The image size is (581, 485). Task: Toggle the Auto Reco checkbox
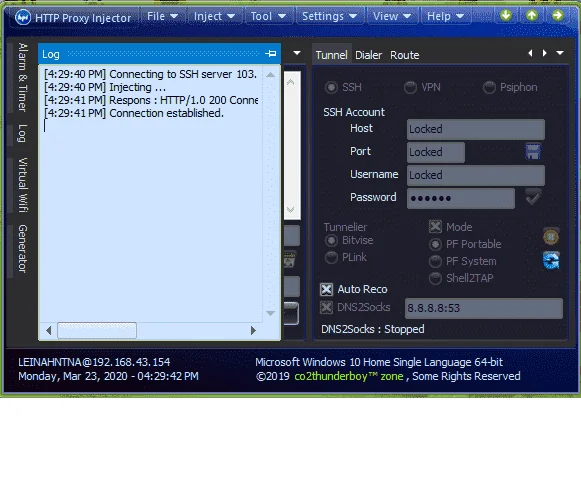pos(326,289)
